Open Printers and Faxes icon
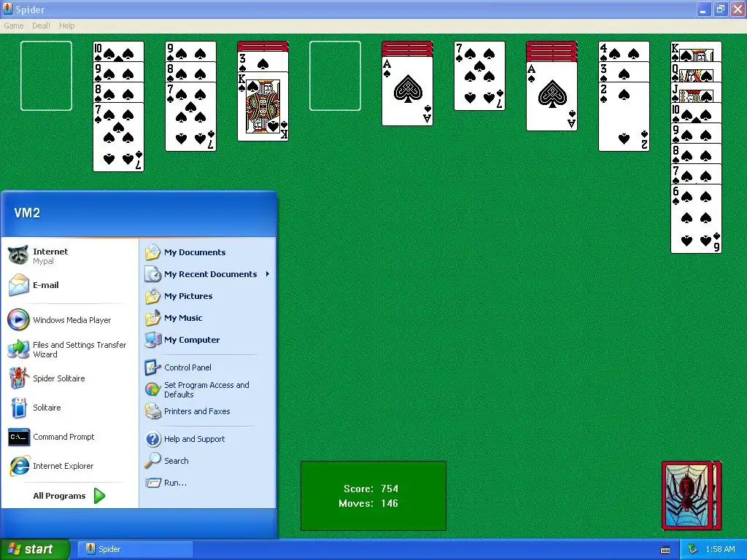Image resolution: width=747 pixels, height=560 pixels. [153, 411]
